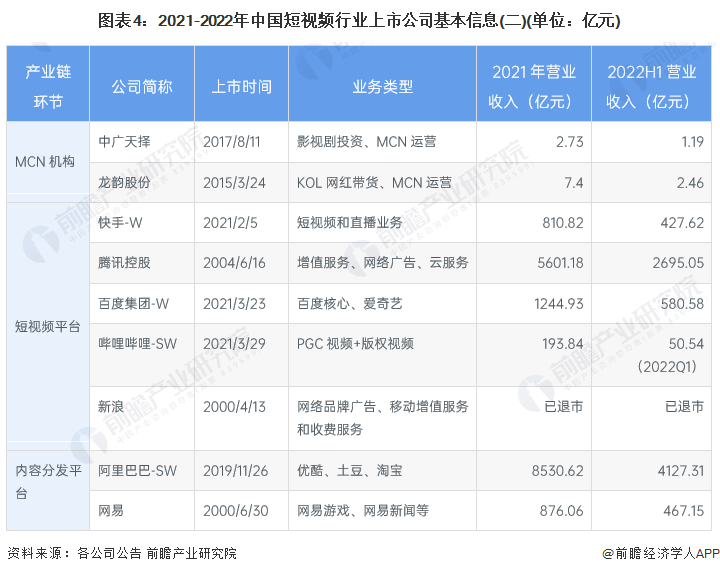Click listing date 2017/8/11

tap(232, 141)
